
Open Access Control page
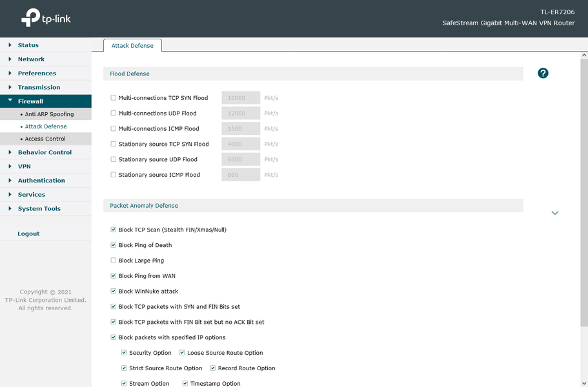click(45, 139)
